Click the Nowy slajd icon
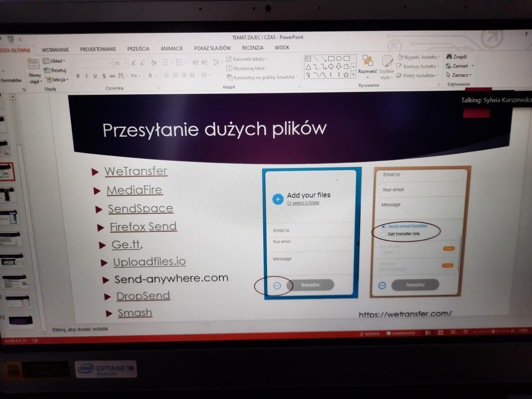Image resolution: width=532 pixels, height=399 pixels. [x=34, y=64]
